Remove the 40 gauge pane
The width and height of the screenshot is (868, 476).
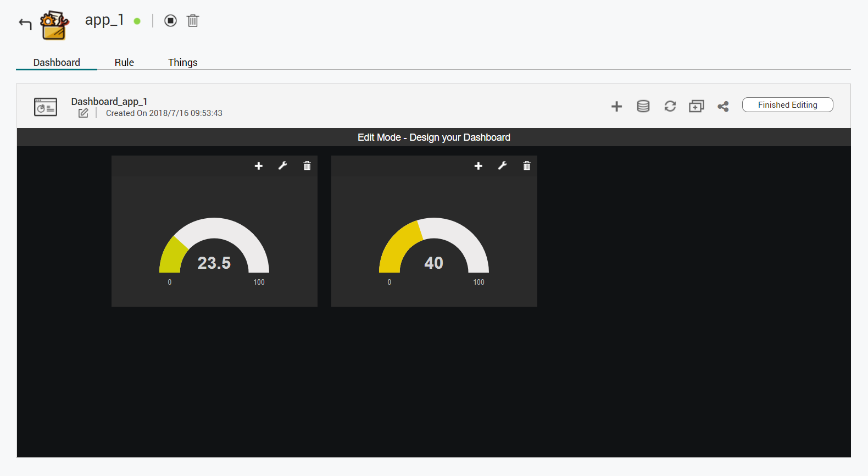pyautogui.click(x=527, y=166)
